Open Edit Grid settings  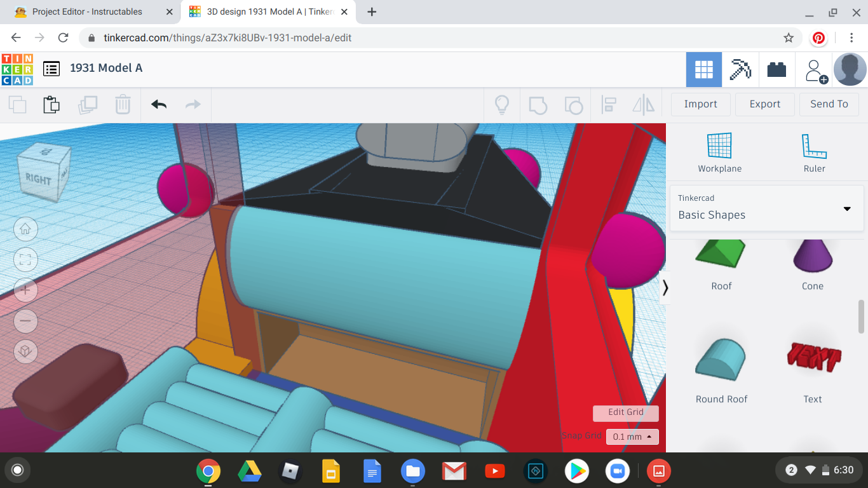[625, 413]
